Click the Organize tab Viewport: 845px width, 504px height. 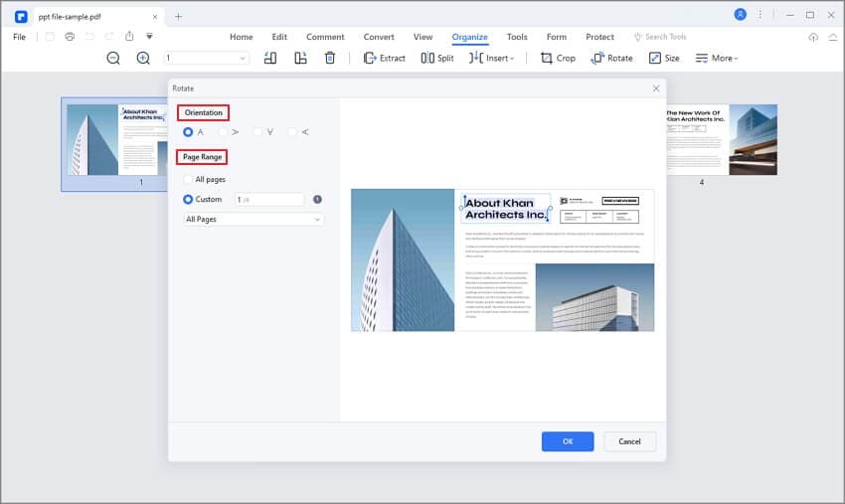pyautogui.click(x=469, y=37)
